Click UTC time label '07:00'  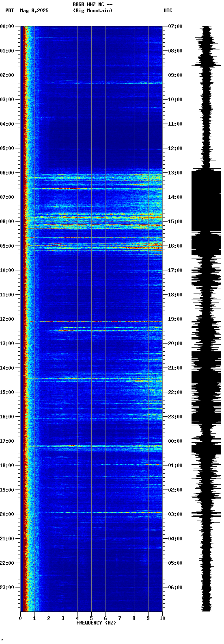(x=175, y=26)
